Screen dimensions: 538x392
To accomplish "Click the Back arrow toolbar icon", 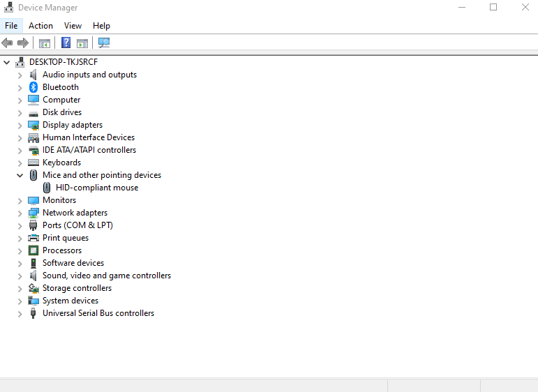I will coord(7,43).
